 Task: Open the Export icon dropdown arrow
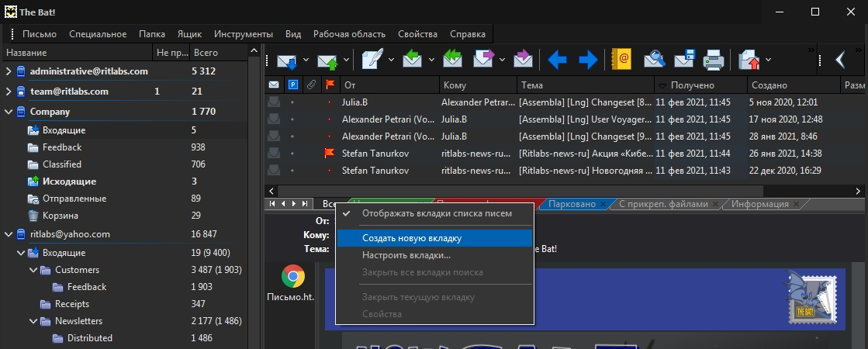(x=769, y=59)
